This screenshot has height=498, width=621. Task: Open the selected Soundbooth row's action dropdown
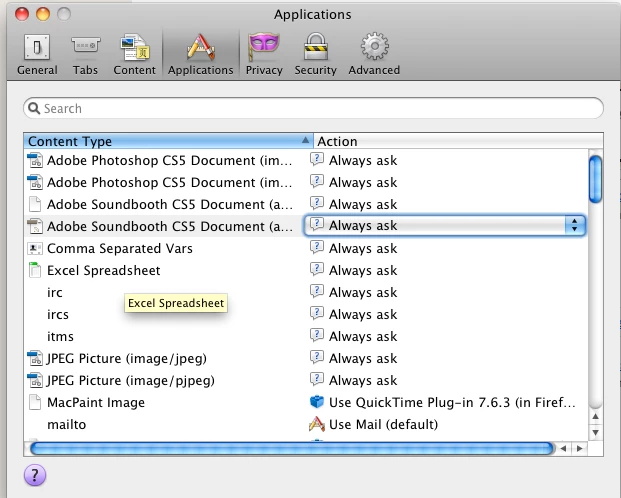click(x=444, y=225)
